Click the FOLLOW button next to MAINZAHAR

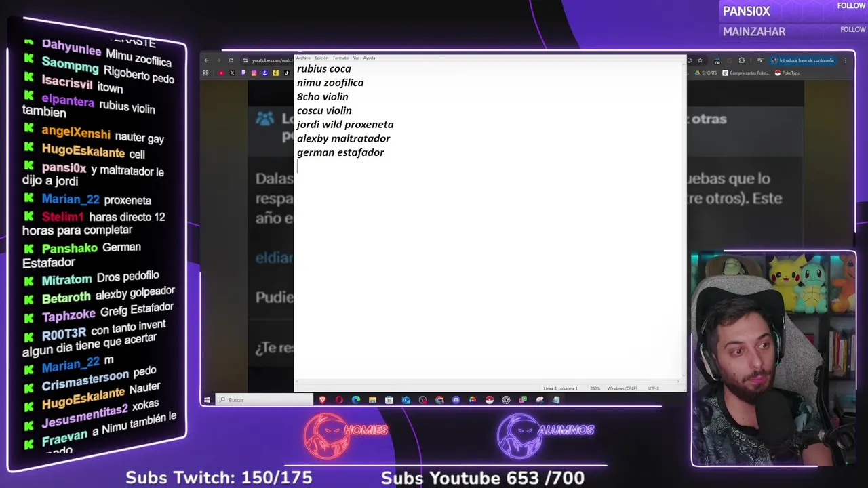tap(853, 29)
